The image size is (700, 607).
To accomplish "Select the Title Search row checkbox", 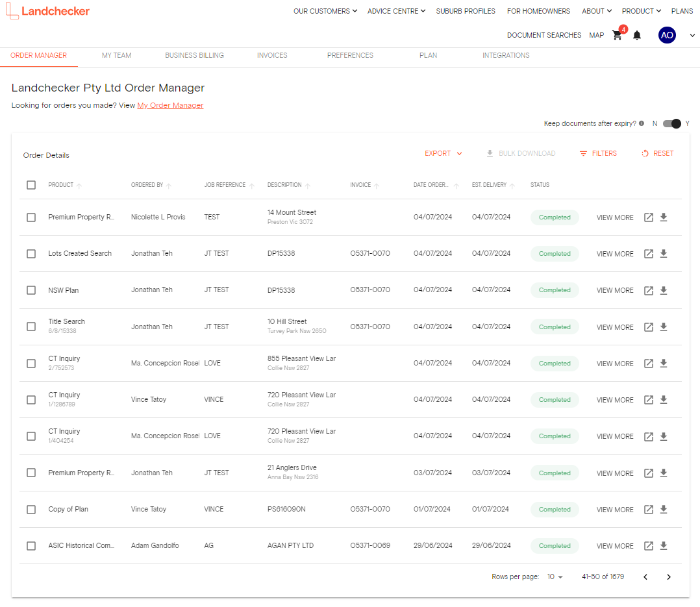I will pos(31,327).
